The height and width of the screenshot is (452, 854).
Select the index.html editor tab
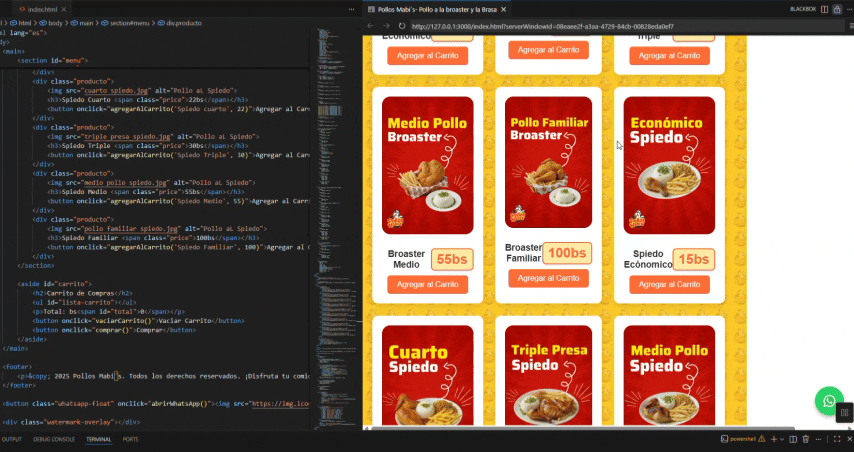[41, 9]
